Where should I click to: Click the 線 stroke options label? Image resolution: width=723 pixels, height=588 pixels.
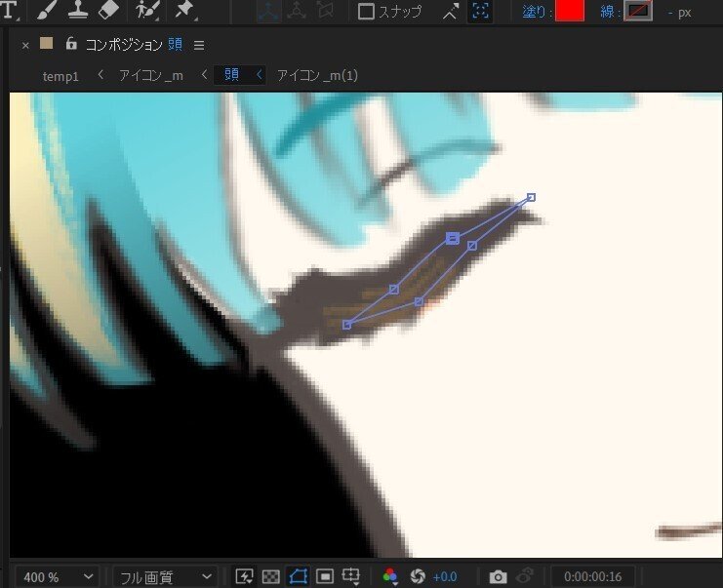point(608,12)
